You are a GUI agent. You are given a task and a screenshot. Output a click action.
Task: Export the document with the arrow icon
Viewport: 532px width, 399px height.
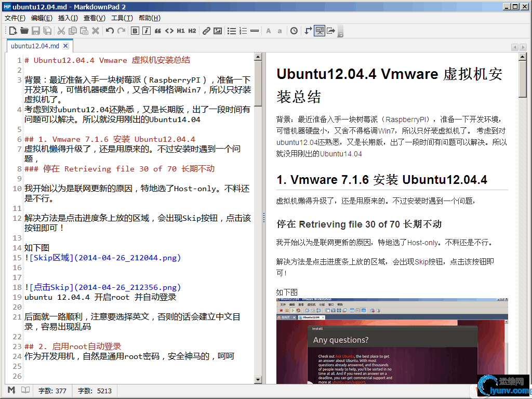331,31
